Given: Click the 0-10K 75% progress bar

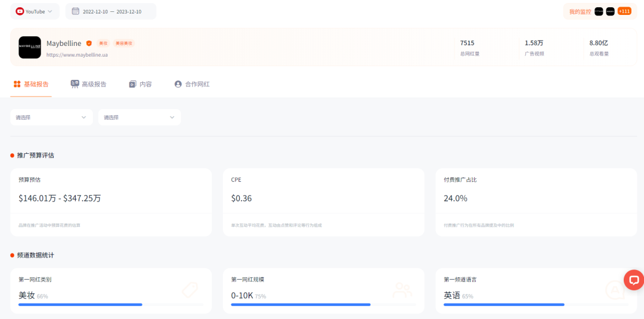Looking at the screenshot, I should [323, 305].
